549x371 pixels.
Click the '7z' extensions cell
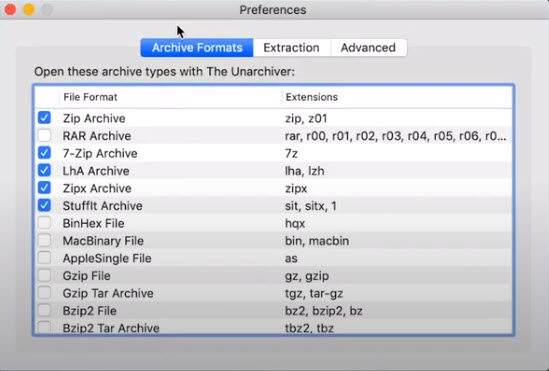[x=291, y=153]
